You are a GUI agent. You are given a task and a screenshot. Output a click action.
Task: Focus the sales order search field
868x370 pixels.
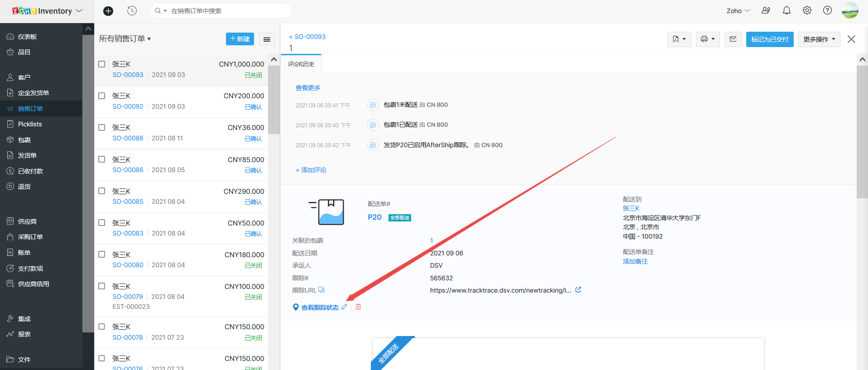pyautogui.click(x=226, y=11)
